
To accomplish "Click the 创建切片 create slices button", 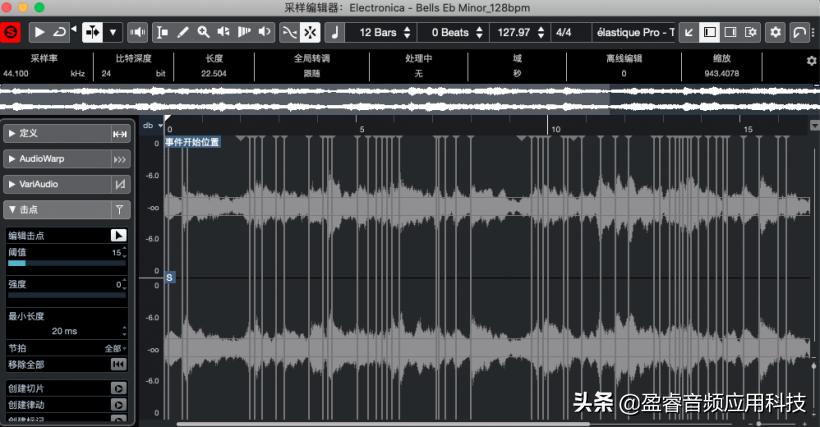I will [119, 388].
